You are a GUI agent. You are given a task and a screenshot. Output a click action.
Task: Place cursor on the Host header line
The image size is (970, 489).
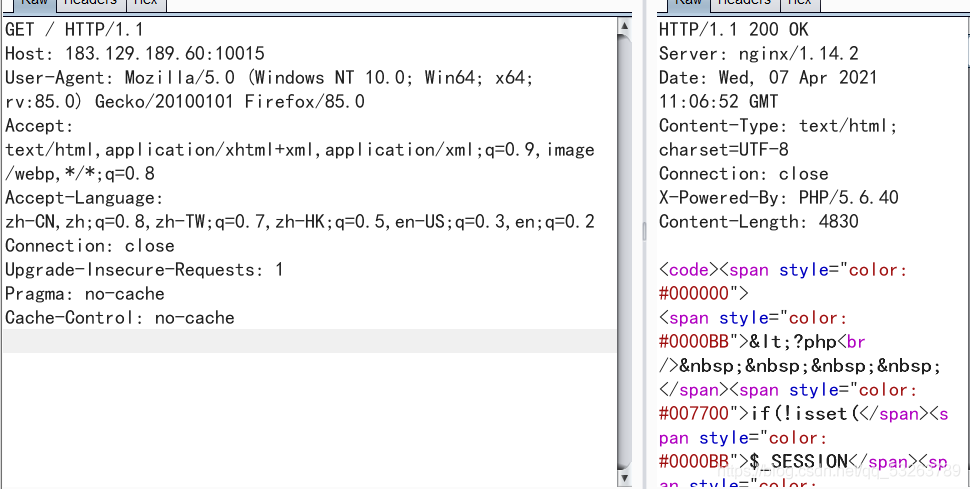(134, 54)
